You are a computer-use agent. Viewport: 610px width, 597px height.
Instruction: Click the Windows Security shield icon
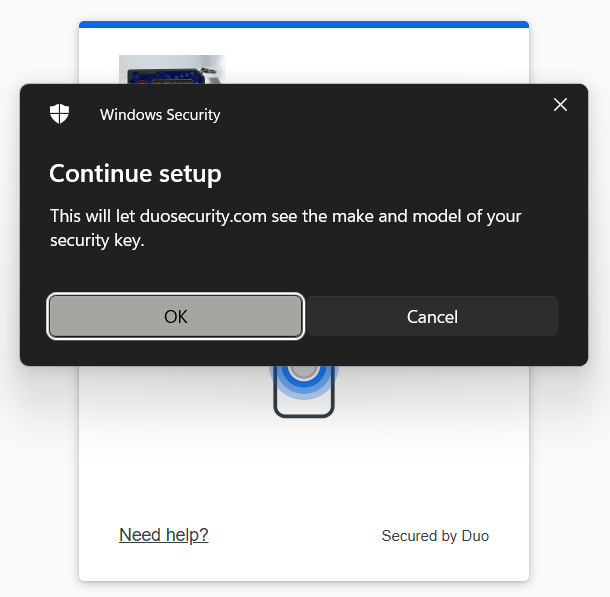(x=60, y=114)
